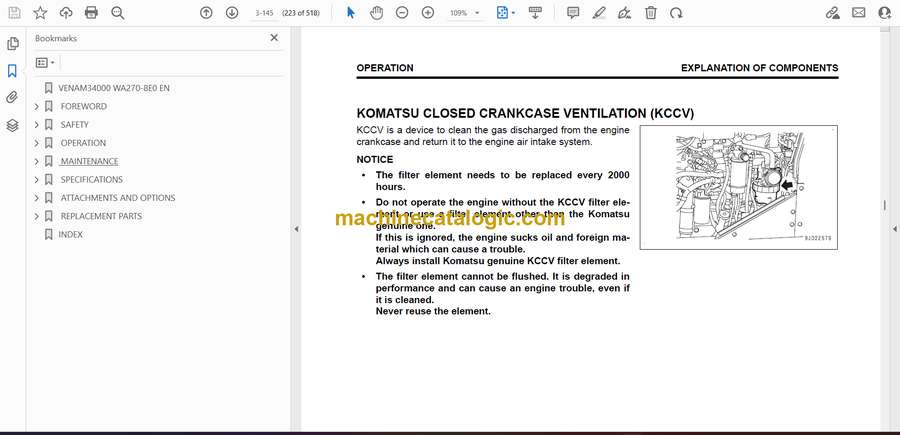The width and height of the screenshot is (900, 435).
Task: Select the highlighter pen tool
Action: pos(599,13)
